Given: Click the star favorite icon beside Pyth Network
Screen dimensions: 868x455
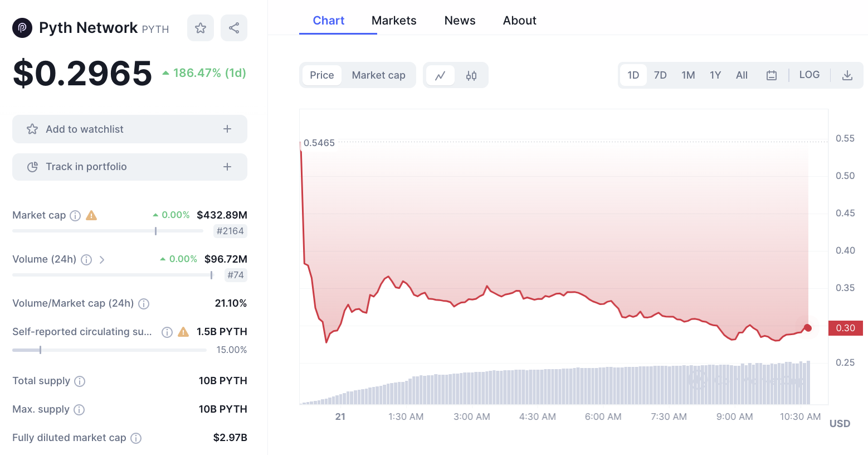Looking at the screenshot, I should click(x=201, y=28).
